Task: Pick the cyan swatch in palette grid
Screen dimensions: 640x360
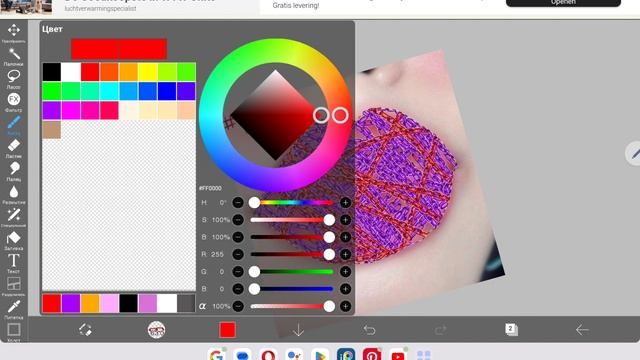Action: point(109,91)
